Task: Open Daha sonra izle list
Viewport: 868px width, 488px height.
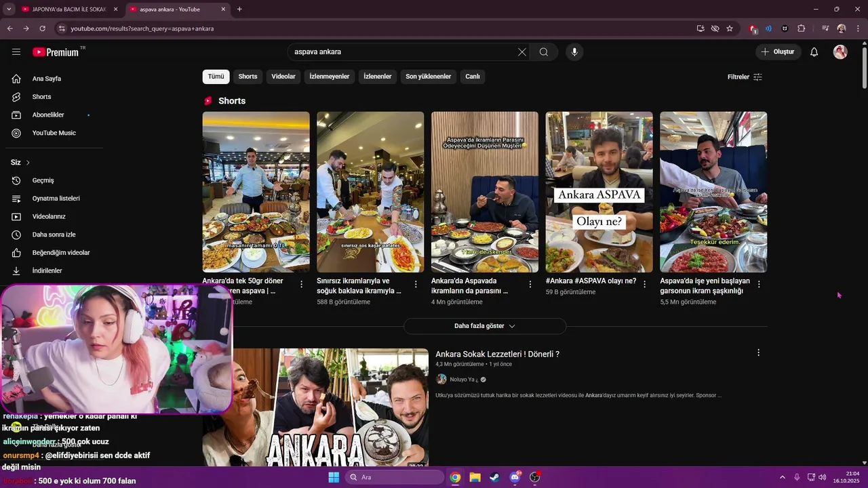Action: (54, 235)
